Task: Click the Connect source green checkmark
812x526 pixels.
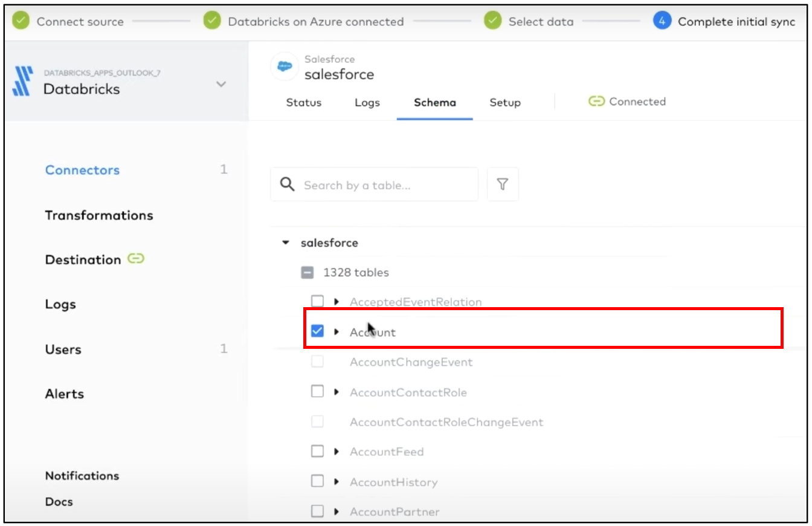Action: click(x=21, y=21)
